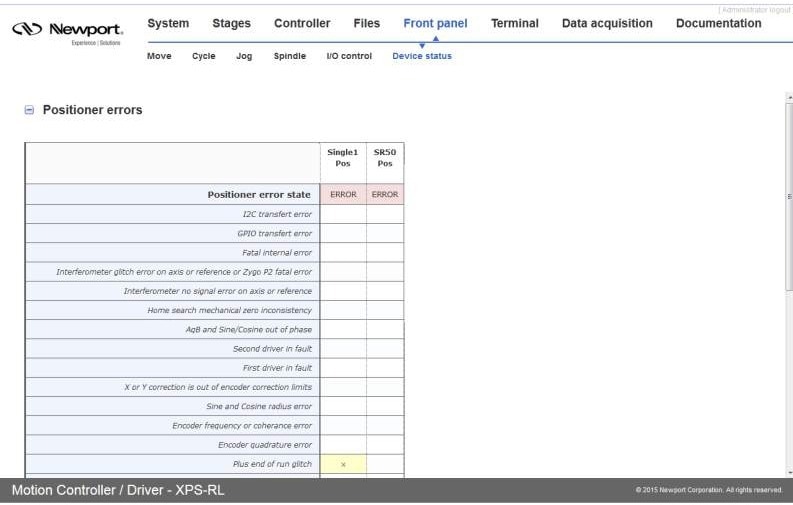Viewport: 793px width, 505px height.
Task: Open the Documentation menu
Action: click(718, 23)
